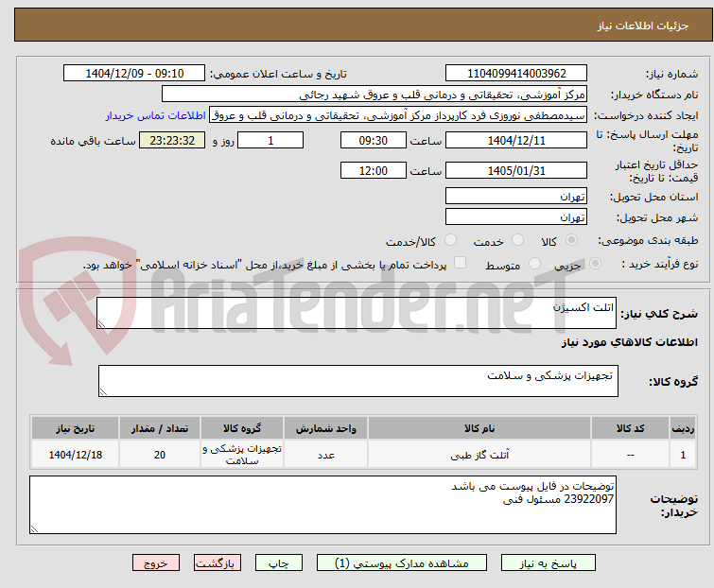Viewport: 714px width, 588px height.
Task: Open اطلاعات تماس خریدار link
Action: (x=156, y=115)
